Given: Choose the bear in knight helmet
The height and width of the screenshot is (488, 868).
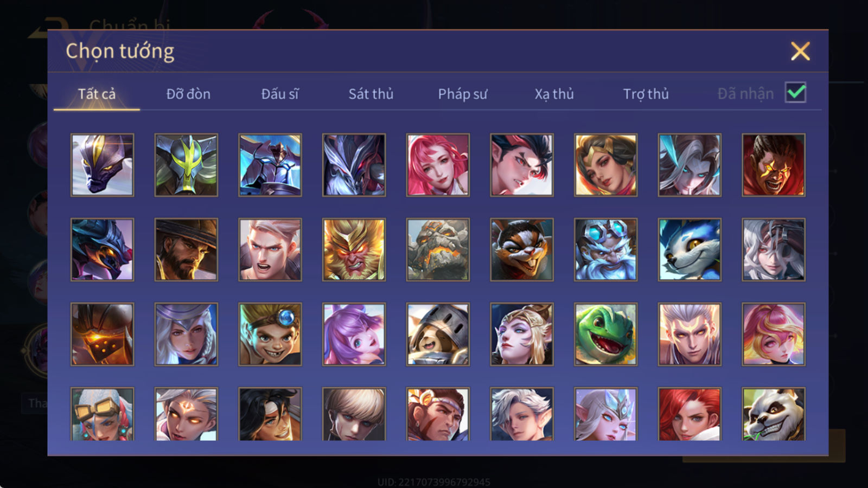Looking at the screenshot, I should [x=438, y=334].
